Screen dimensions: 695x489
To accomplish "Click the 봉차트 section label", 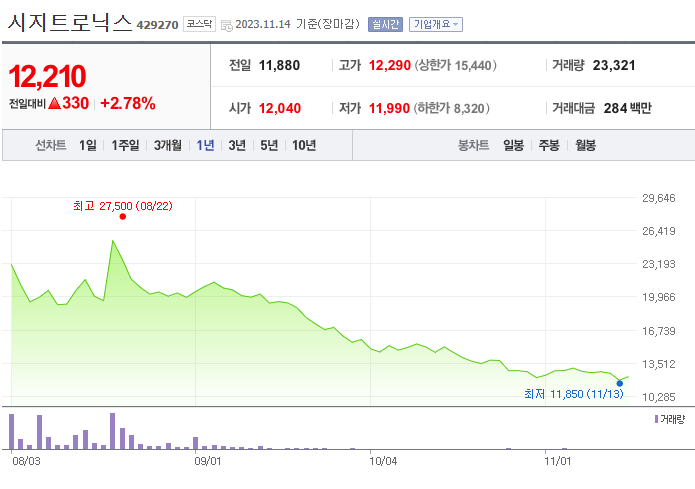I will (473, 145).
